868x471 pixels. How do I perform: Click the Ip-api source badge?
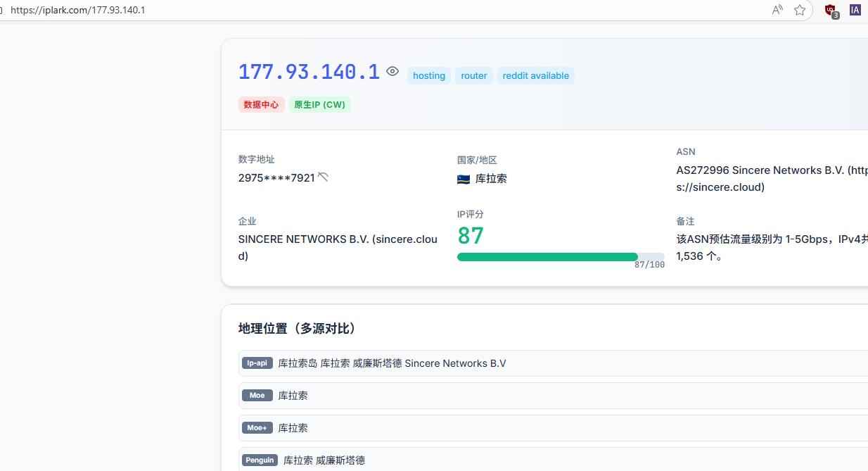click(x=257, y=363)
